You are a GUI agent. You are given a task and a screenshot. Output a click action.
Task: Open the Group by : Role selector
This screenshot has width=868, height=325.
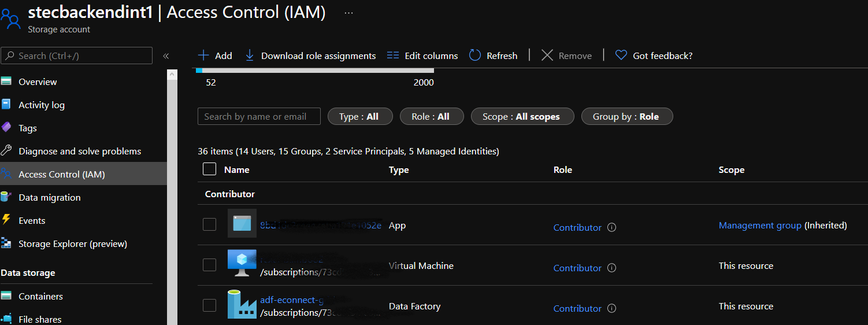[627, 116]
